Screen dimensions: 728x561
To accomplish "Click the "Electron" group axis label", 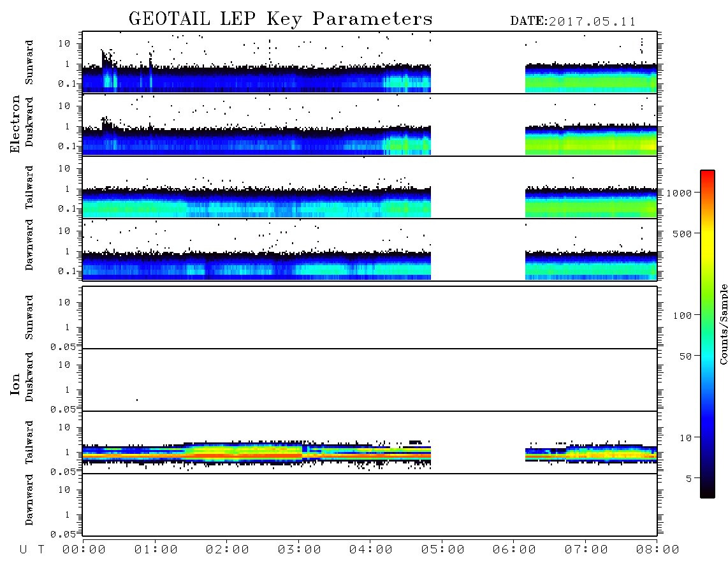I will coord(15,124).
